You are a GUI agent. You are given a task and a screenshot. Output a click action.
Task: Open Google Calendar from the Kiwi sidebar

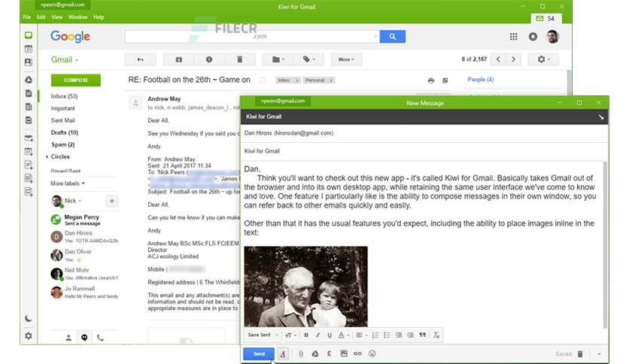click(29, 49)
